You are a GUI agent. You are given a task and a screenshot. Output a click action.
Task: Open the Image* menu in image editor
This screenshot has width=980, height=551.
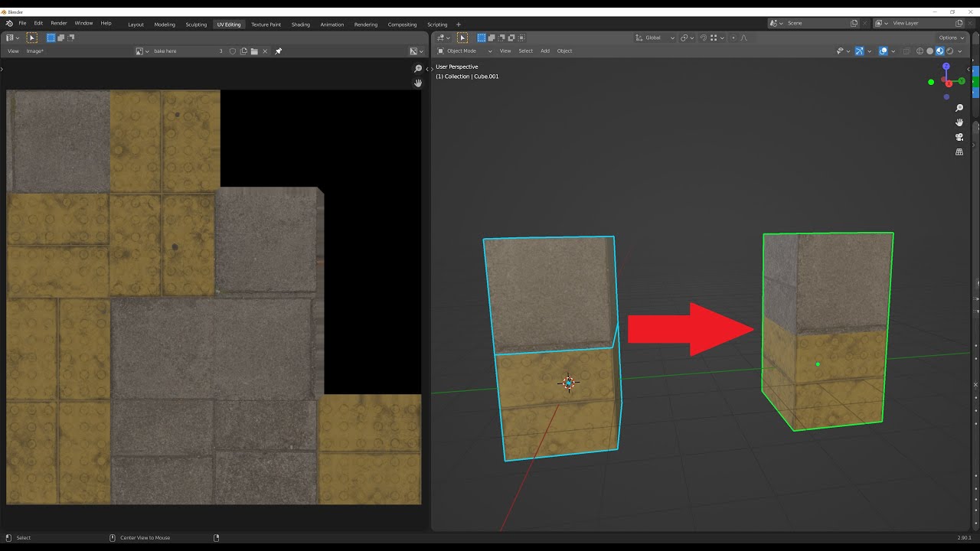(35, 51)
